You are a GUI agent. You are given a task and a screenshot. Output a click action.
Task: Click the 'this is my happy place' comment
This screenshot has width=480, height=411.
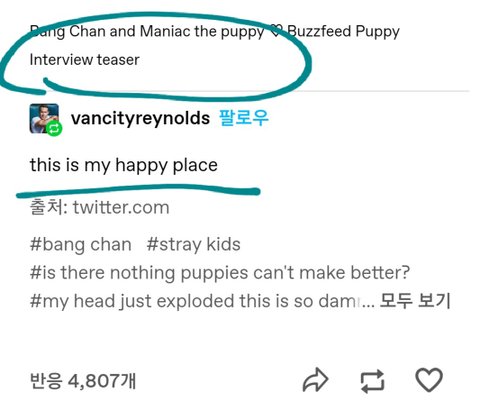tap(124, 165)
